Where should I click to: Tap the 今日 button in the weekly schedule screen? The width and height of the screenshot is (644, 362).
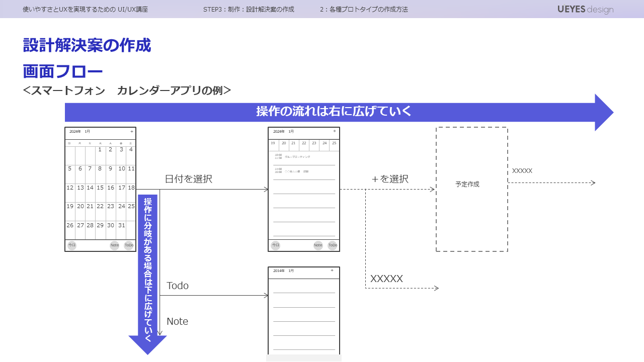pyautogui.click(x=275, y=245)
